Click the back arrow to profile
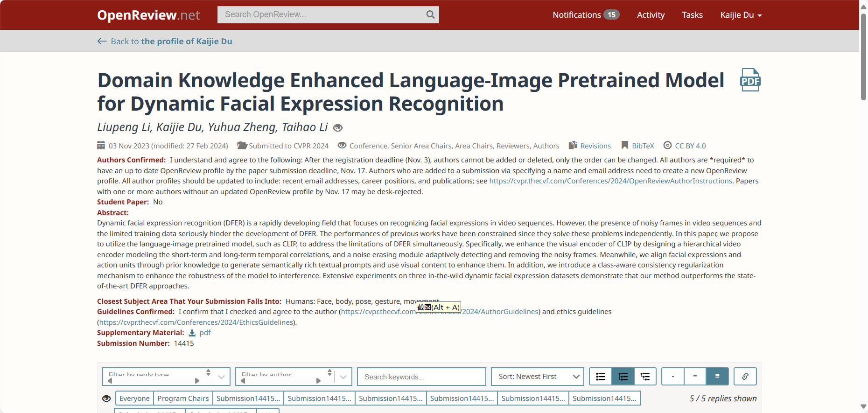 coord(102,42)
